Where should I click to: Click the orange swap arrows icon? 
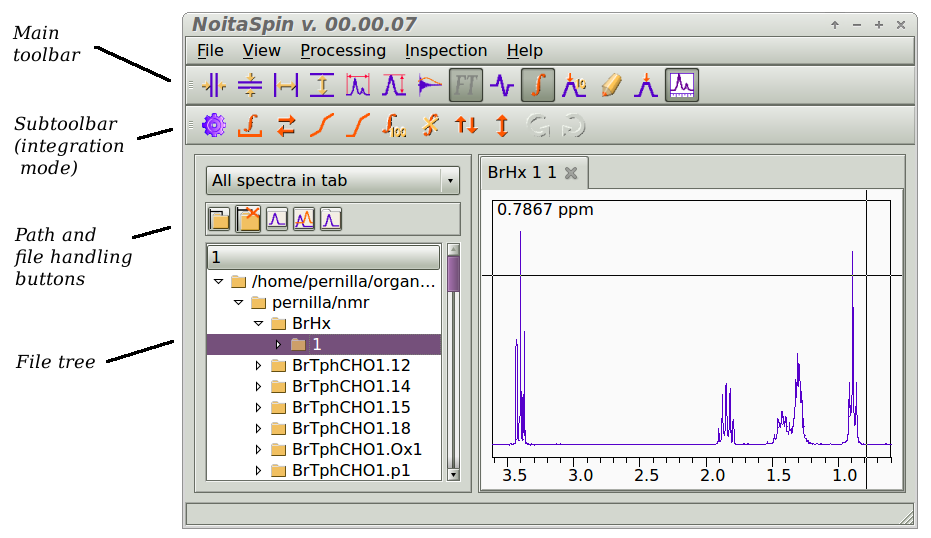pos(286,126)
